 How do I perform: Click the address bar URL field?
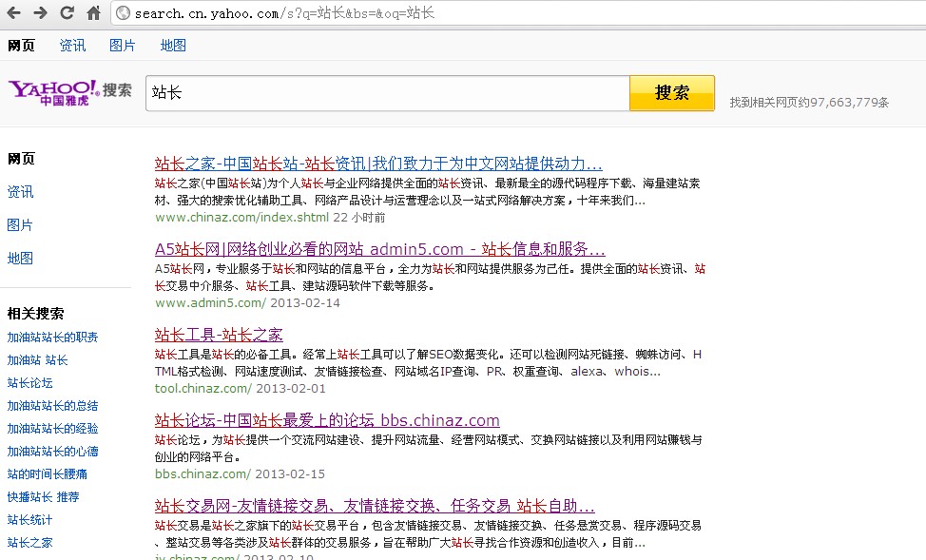coord(475,13)
